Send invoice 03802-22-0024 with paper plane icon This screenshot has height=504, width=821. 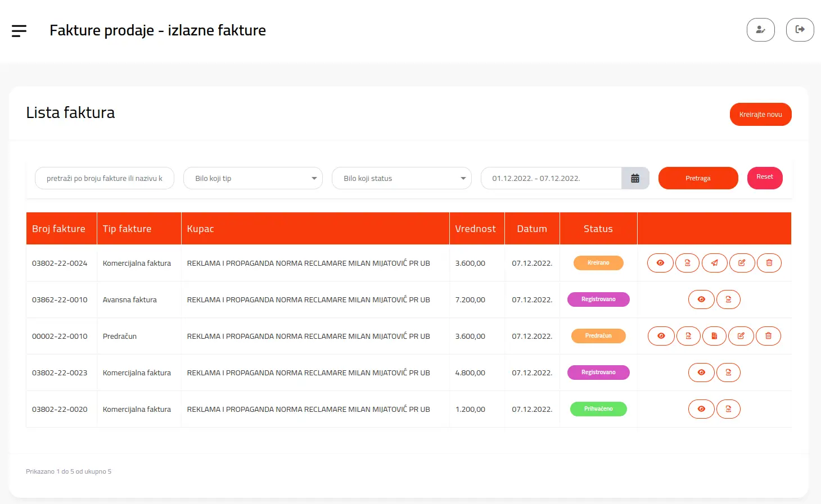point(714,263)
